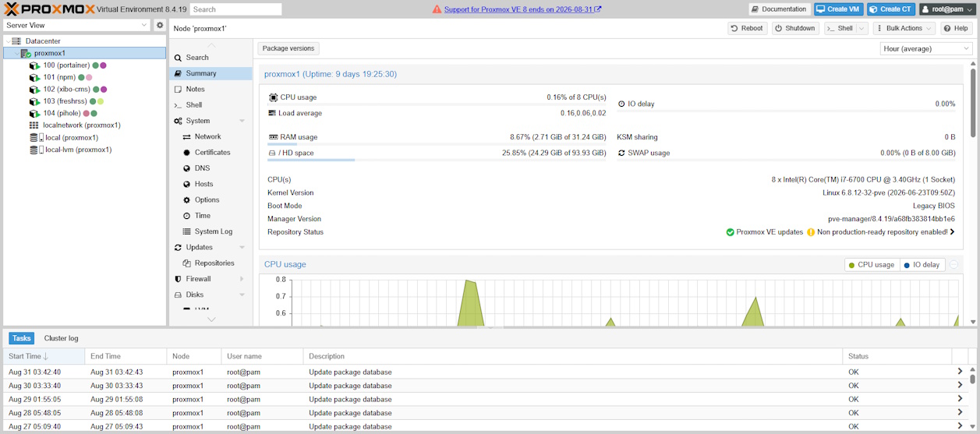Open the Repositories menu item
980x434 pixels.
(x=211, y=263)
